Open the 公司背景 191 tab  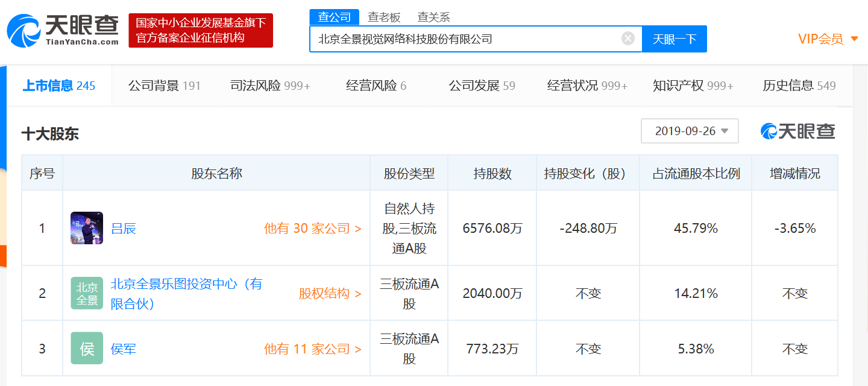[164, 86]
